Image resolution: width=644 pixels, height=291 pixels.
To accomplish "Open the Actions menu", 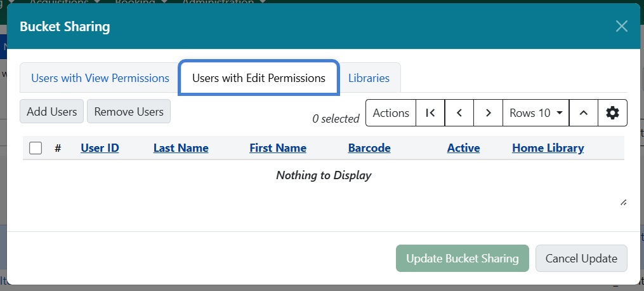I will tap(391, 112).
